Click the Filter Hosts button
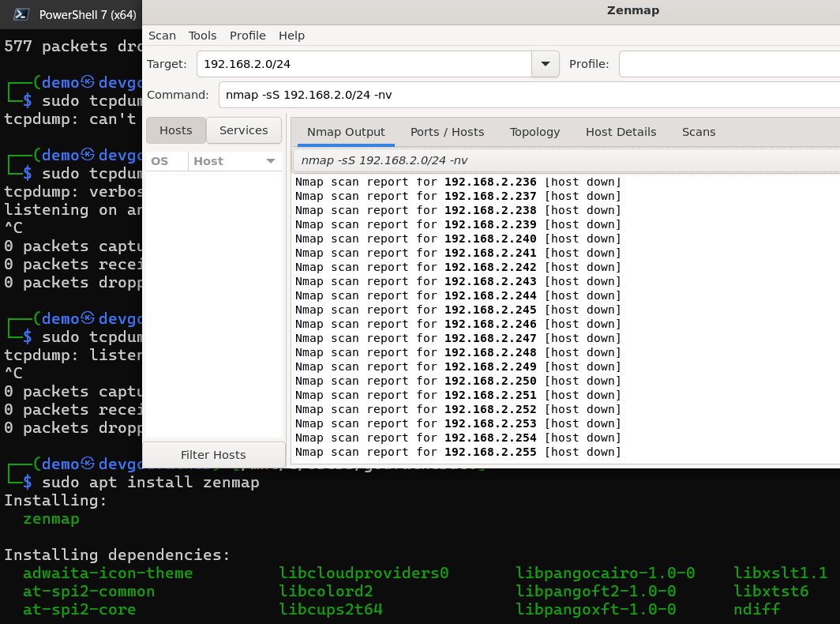The height and width of the screenshot is (624, 840). tap(212, 454)
